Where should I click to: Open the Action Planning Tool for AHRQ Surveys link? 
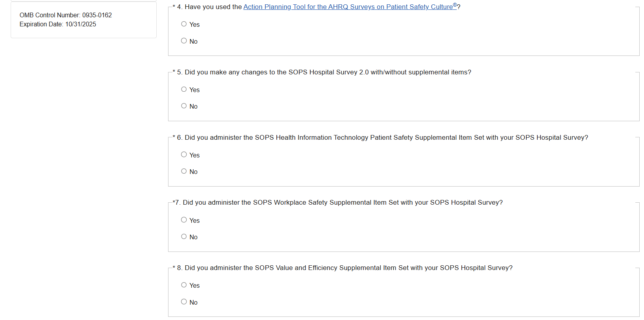point(348,7)
